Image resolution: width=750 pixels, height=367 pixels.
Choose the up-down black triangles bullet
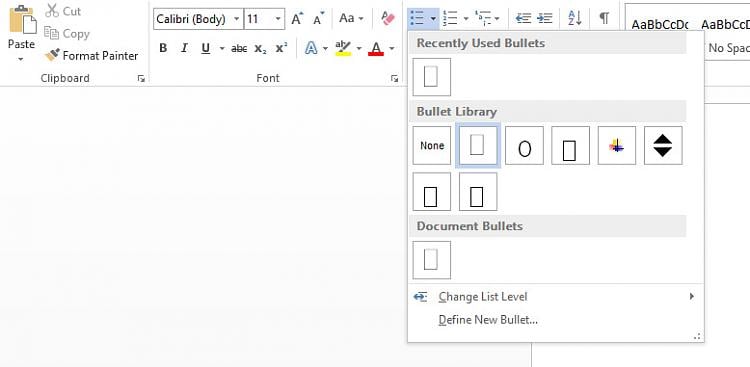point(663,145)
